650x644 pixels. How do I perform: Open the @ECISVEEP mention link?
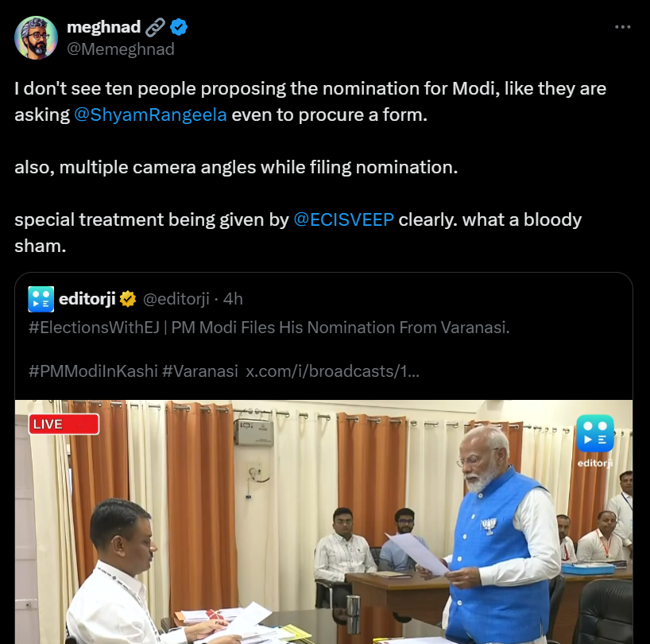[x=343, y=219]
